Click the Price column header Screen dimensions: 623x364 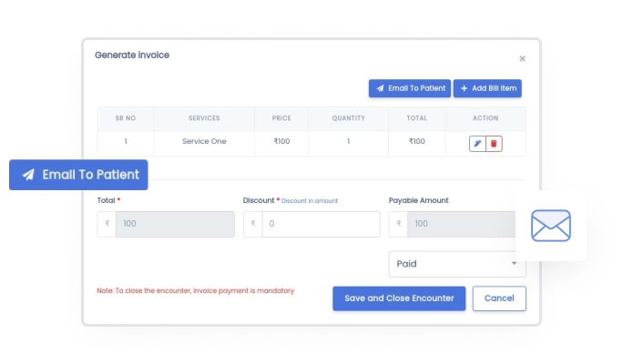point(281,118)
